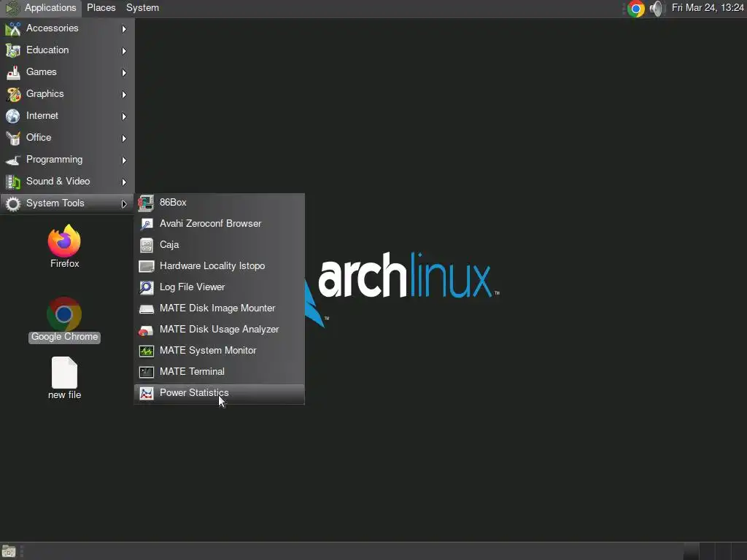Screen dimensions: 747x560
Task: Click the show desktop button in bottom panel
Action: [9, 551]
